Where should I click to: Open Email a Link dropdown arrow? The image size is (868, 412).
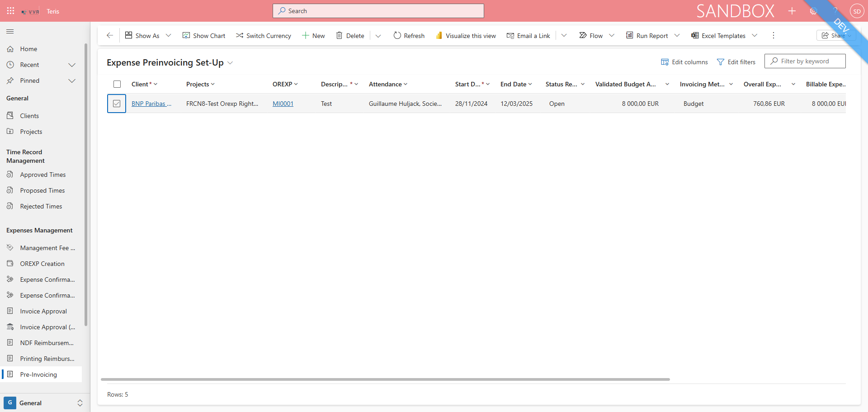pos(564,35)
